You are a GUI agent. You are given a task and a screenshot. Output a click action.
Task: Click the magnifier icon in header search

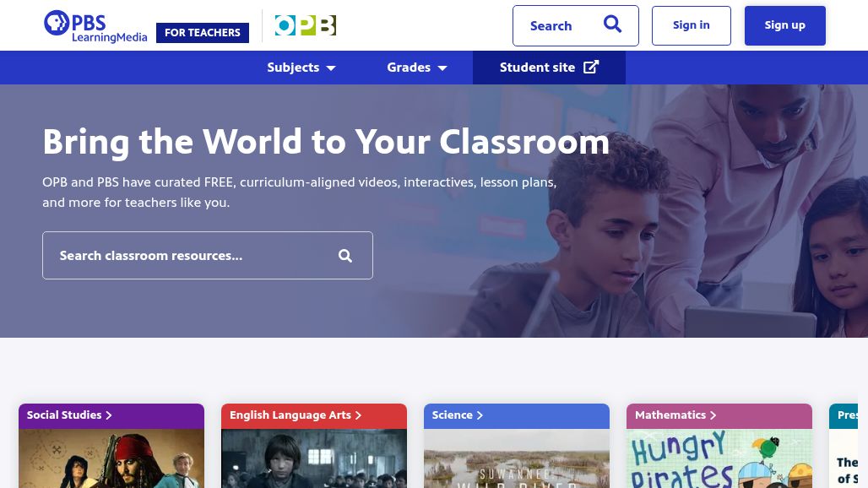click(612, 24)
